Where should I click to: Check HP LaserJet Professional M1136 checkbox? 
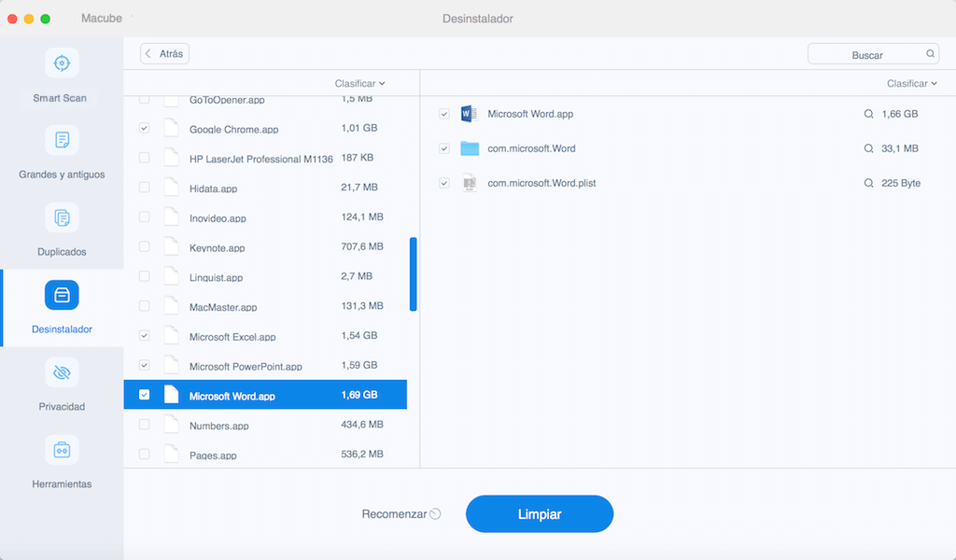pos(145,158)
